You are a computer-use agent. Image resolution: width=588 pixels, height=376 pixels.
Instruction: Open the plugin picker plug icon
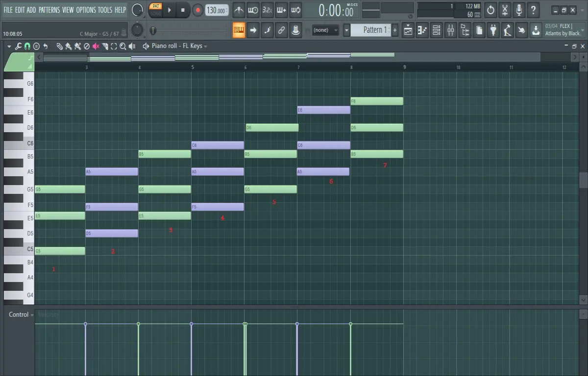(493, 30)
